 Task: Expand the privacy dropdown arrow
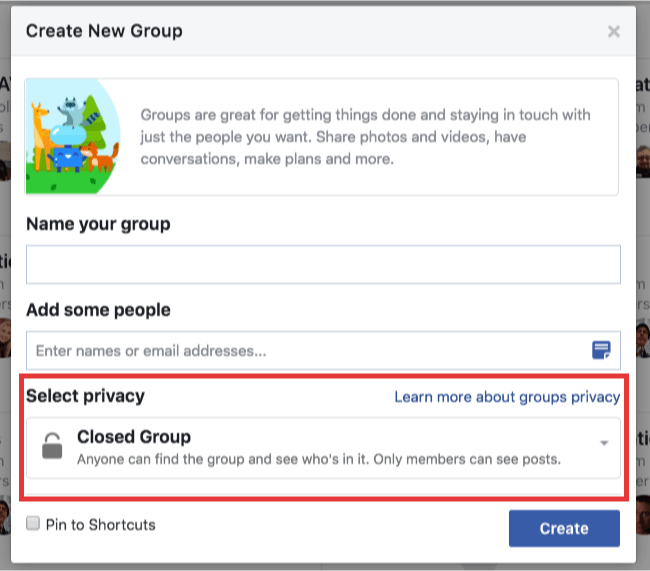coord(604,443)
